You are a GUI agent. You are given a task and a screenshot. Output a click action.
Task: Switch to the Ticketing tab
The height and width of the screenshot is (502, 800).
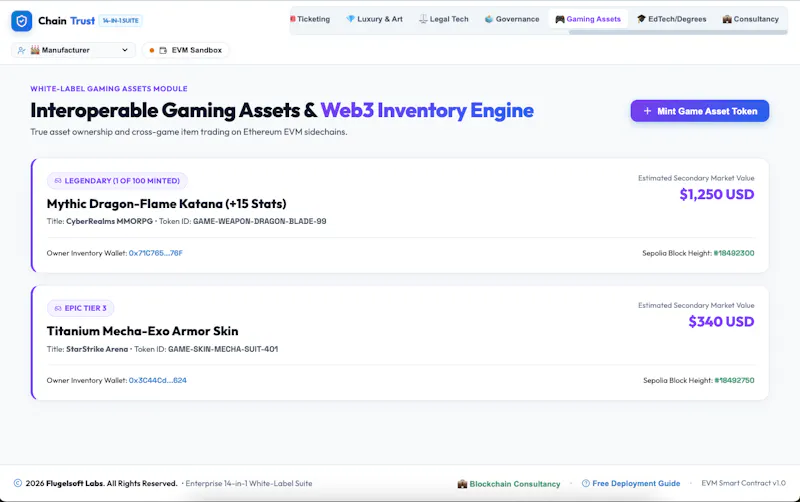(x=310, y=19)
